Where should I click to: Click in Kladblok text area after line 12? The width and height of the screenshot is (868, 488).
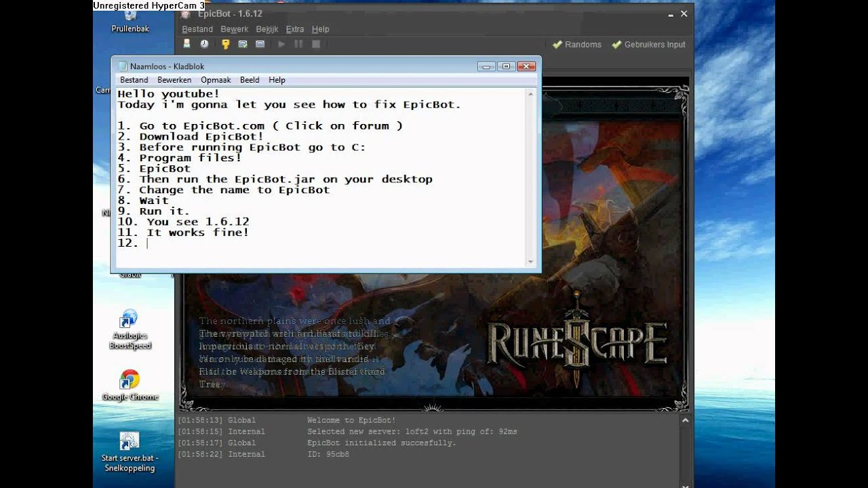coord(148,243)
